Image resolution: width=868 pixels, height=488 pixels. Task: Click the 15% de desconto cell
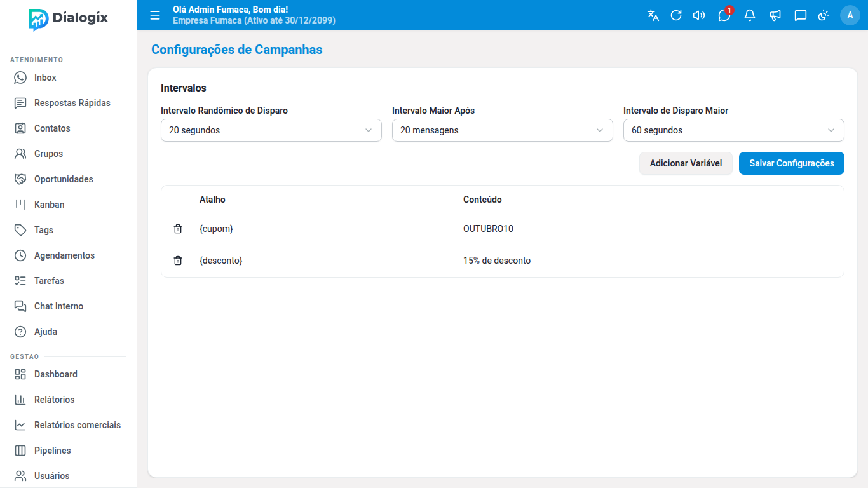(497, 261)
